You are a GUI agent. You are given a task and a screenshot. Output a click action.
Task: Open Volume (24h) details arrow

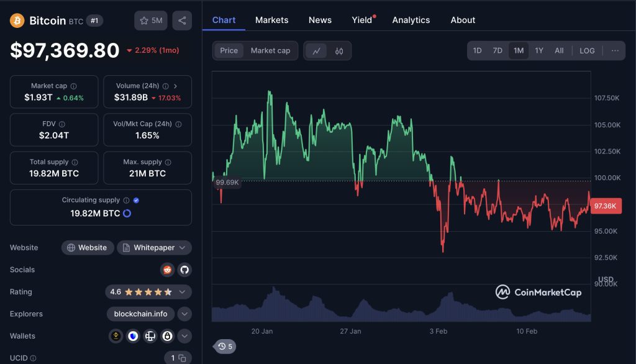point(175,86)
